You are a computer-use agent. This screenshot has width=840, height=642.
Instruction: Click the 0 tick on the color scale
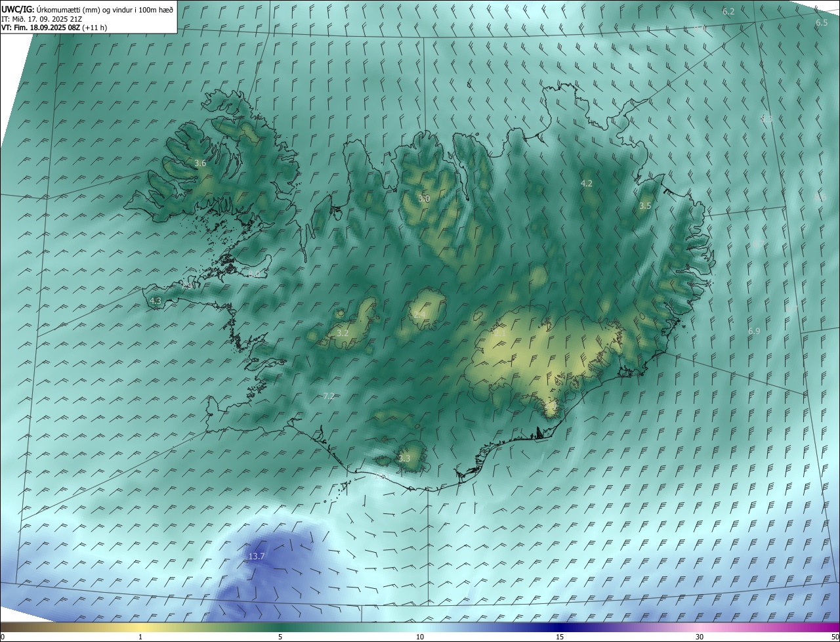pos(3,637)
